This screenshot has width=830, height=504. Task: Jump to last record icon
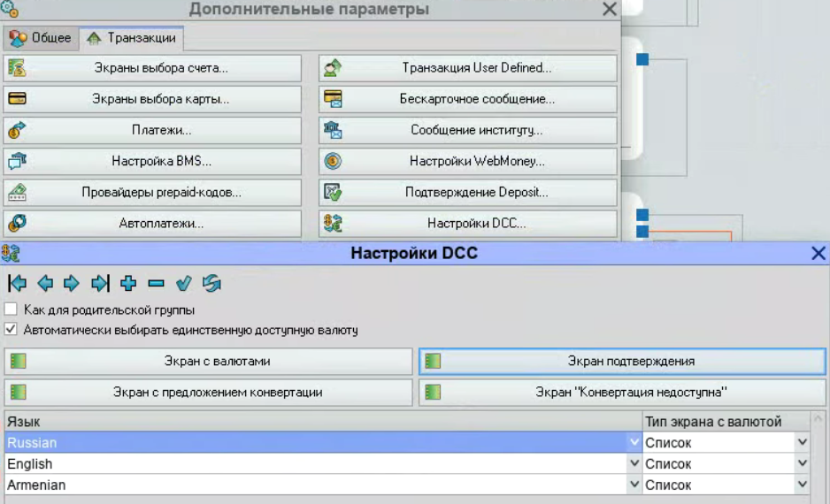[100, 284]
